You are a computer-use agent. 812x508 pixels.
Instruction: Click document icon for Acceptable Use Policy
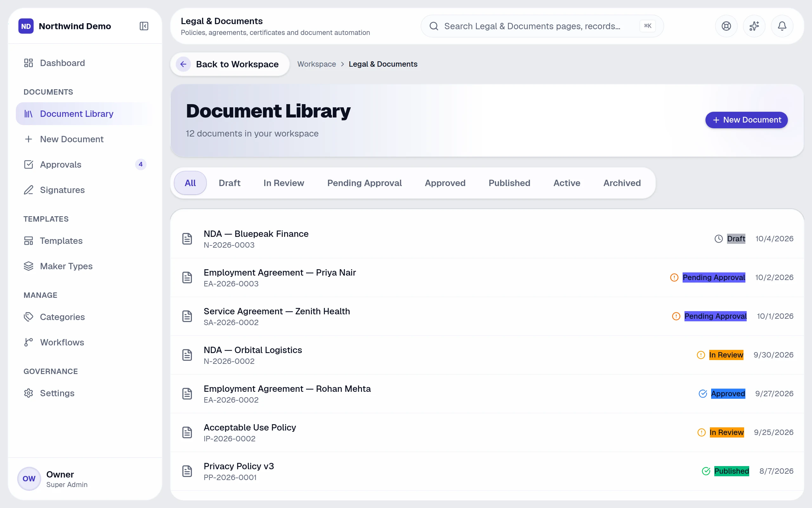[x=187, y=432]
